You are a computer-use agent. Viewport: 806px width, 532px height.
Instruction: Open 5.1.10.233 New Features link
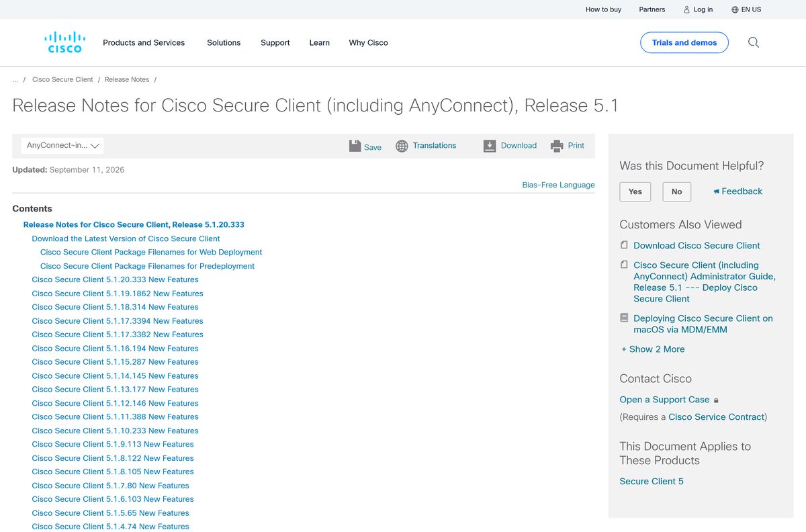[x=116, y=431]
